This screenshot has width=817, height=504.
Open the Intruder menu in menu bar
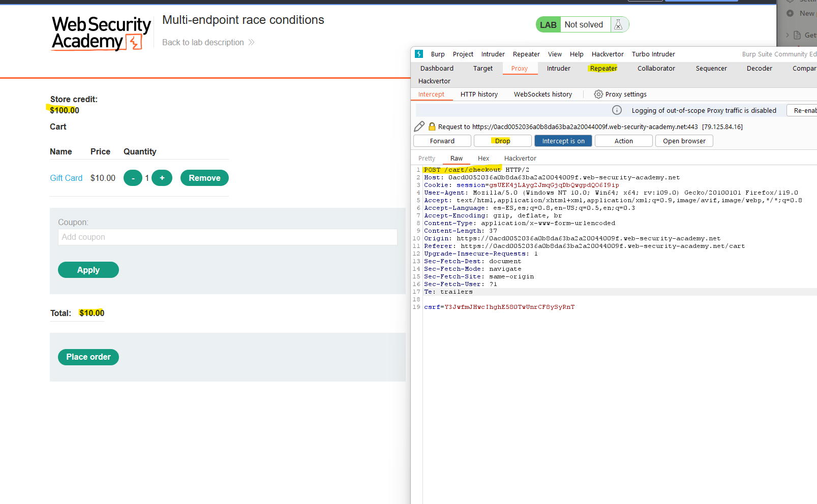493,54
